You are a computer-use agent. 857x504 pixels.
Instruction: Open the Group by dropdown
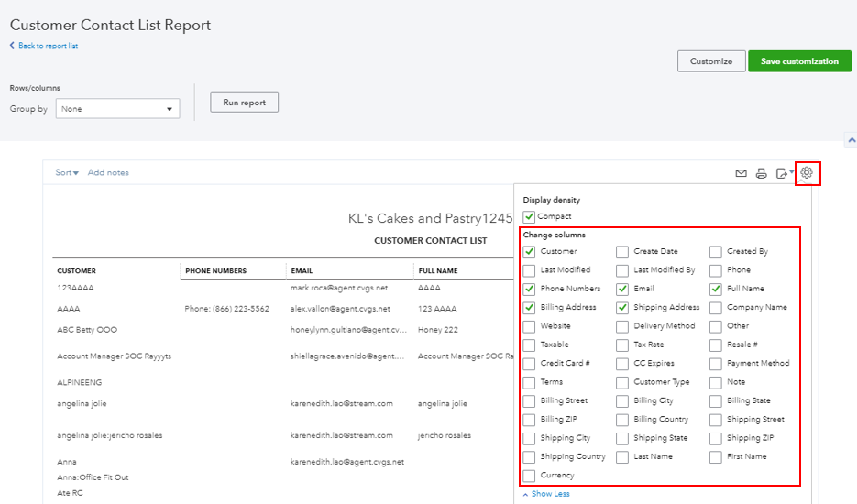(118, 109)
